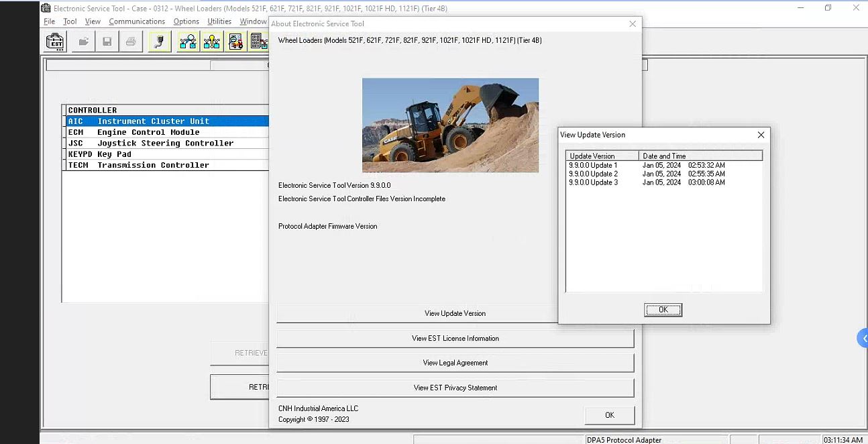The height and width of the screenshot is (444, 868).
Task: Click View EST License Information button
Action: tap(455, 338)
